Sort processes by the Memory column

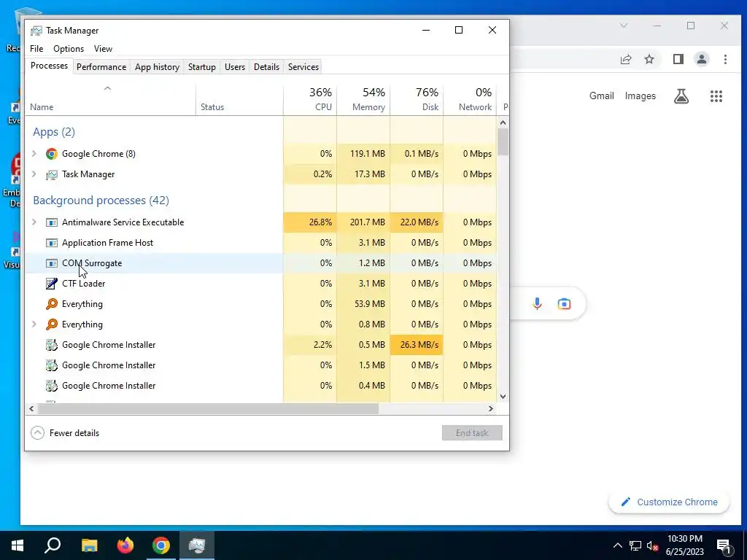[x=363, y=99]
